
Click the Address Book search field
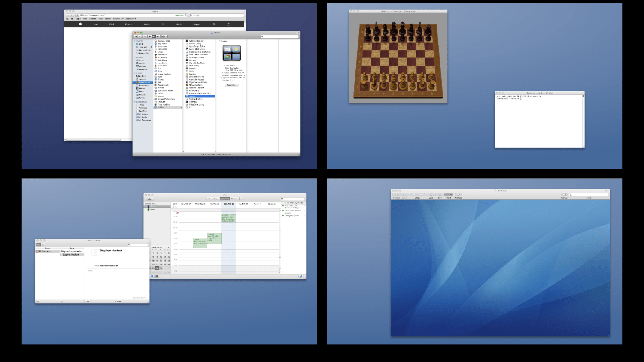coord(138,244)
